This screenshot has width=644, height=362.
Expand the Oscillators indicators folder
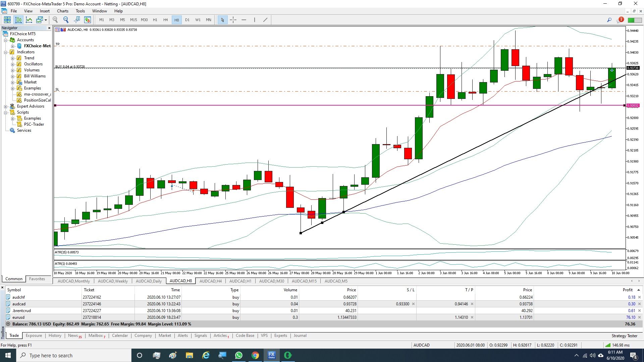(x=12, y=64)
